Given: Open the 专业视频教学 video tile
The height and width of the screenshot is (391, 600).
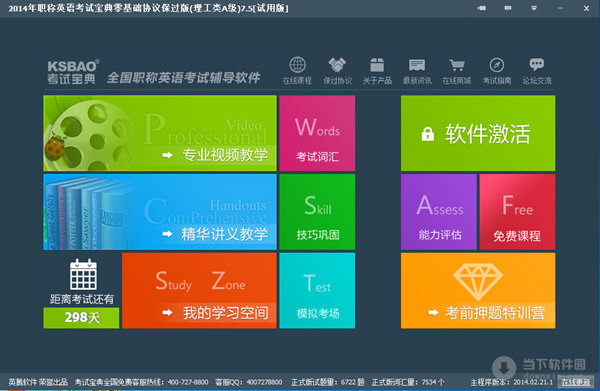Looking at the screenshot, I should (160, 133).
